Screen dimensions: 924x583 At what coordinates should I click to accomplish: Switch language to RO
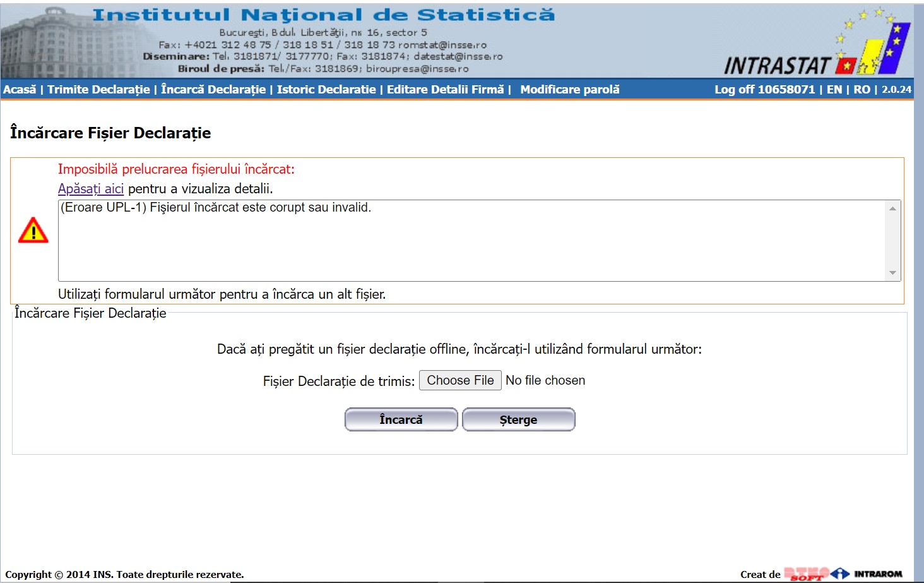[x=862, y=89]
